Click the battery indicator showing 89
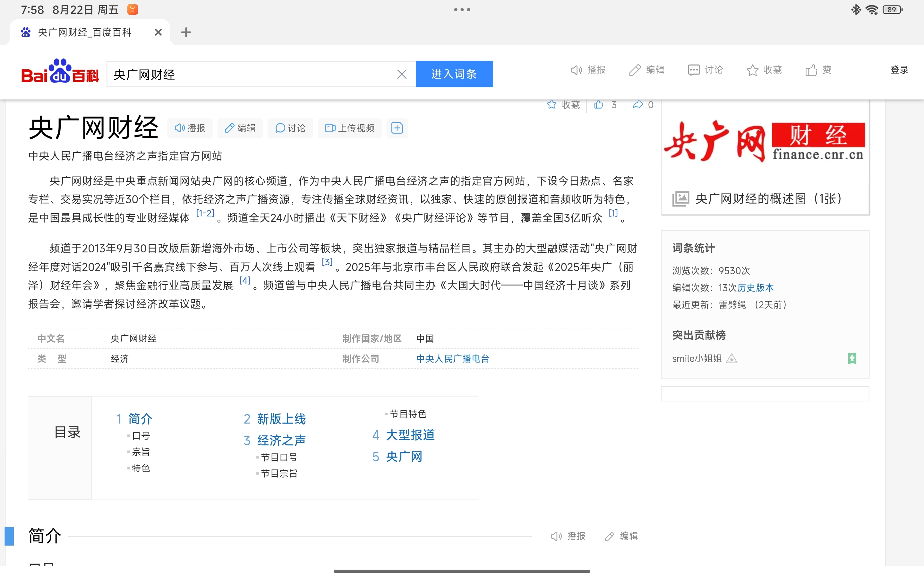Viewport: 924px width, 578px height. pos(893,10)
